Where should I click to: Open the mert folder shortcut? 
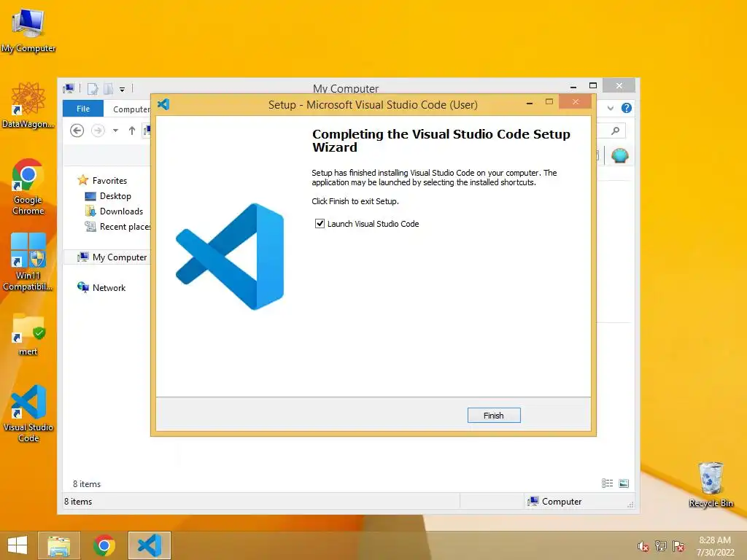coord(28,334)
